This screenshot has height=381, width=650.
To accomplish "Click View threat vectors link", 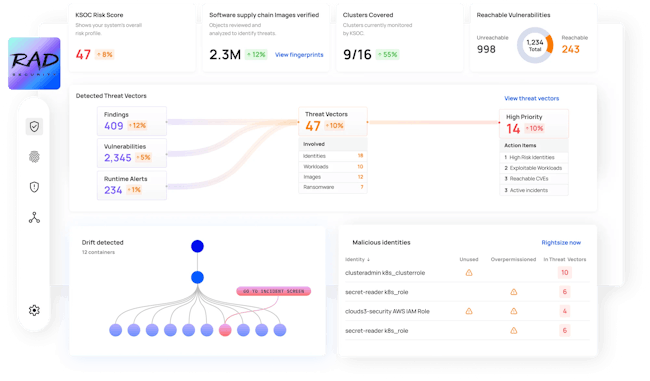I will (x=531, y=98).
